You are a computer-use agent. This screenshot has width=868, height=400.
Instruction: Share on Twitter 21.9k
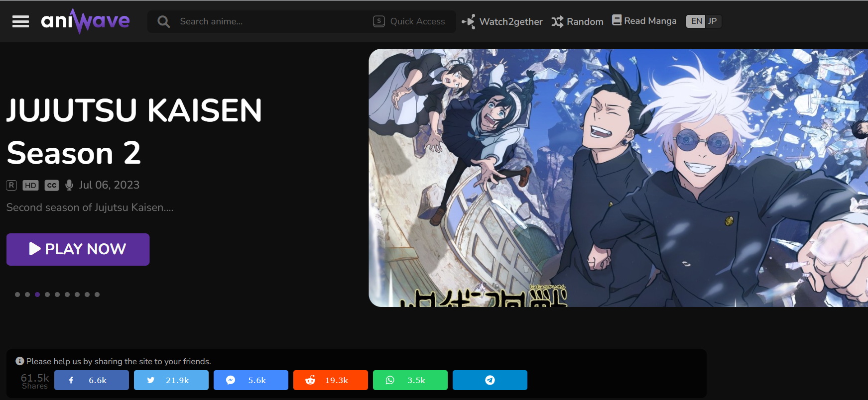(171, 380)
